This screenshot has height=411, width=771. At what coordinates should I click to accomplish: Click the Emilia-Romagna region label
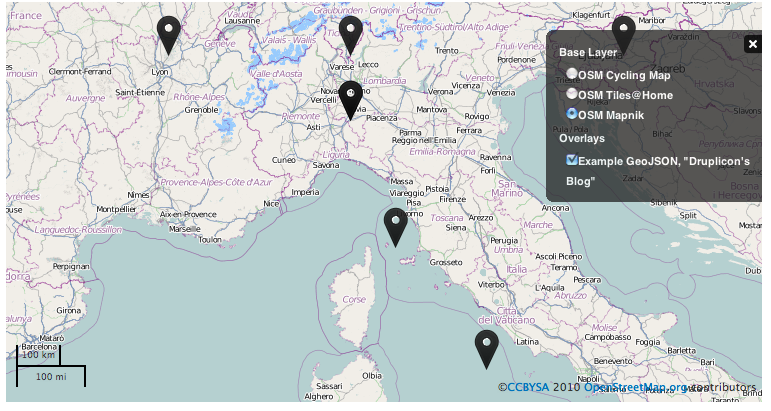point(442,152)
